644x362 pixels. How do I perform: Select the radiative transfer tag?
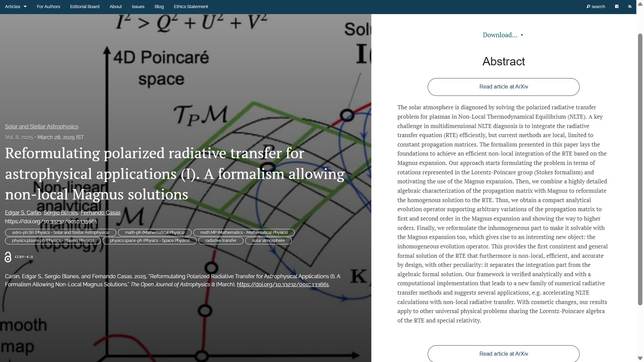(220, 241)
